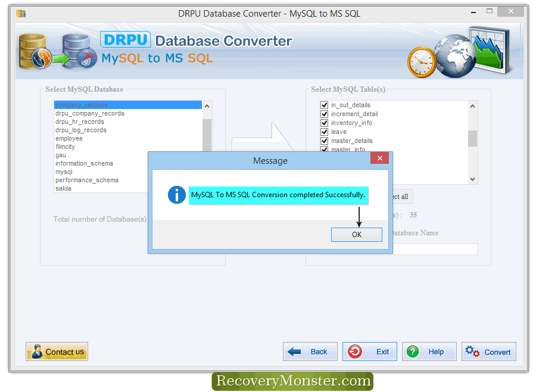
Task: Uncheck the leave table
Action: tap(324, 132)
